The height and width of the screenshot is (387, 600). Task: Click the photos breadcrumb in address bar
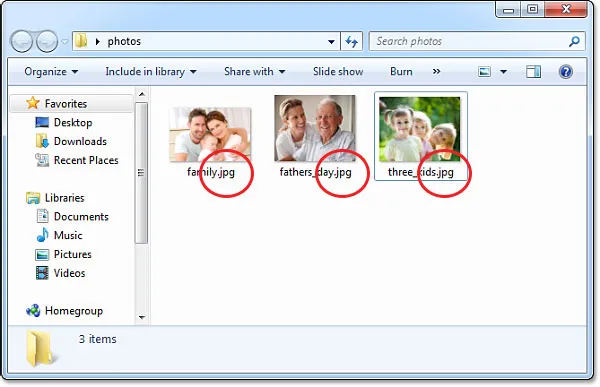(124, 41)
